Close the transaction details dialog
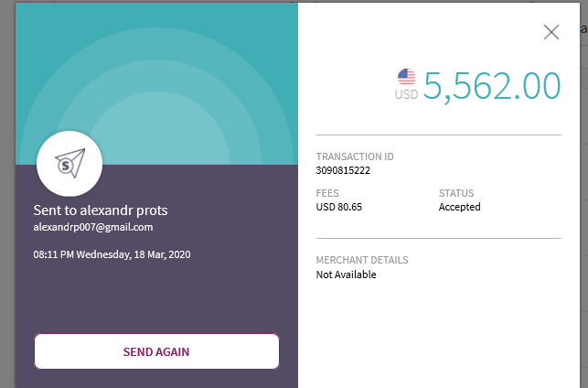This screenshot has width=588, height=388. [x=551, y=32]
